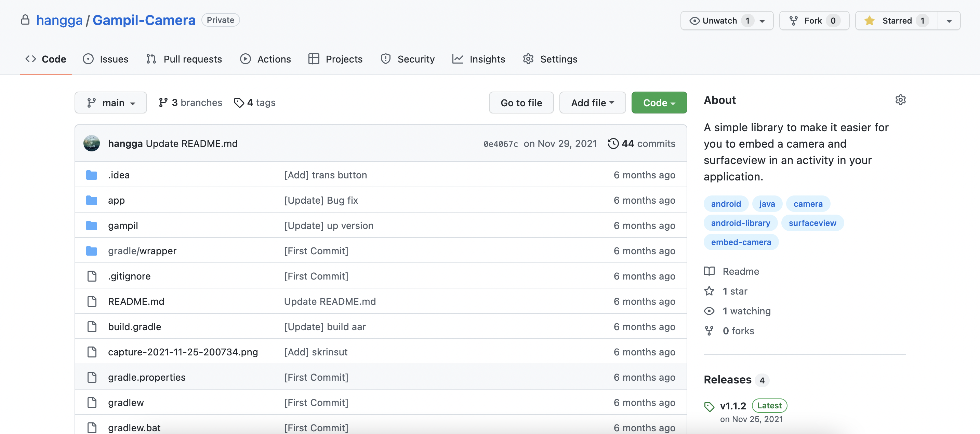Open the .idea folder icon
Viewport: 980px width, 434px height.
click(91, 175)
